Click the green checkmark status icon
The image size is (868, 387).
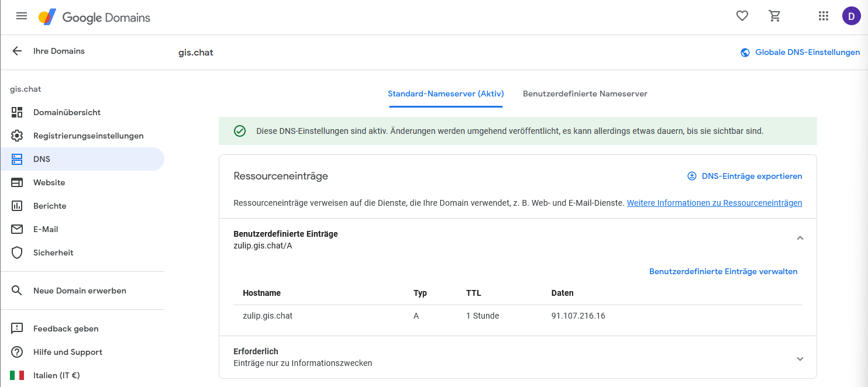[x=240, y=131]
